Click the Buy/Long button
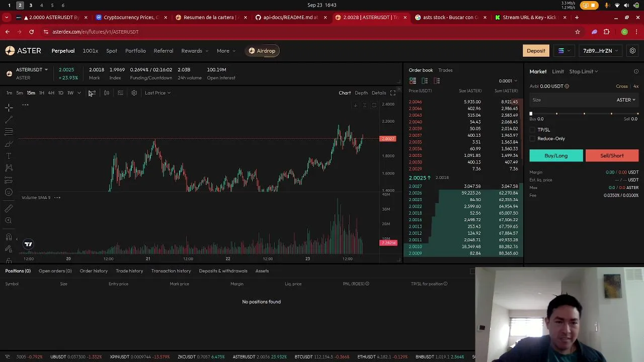644x362 pixels. (556, 156)
